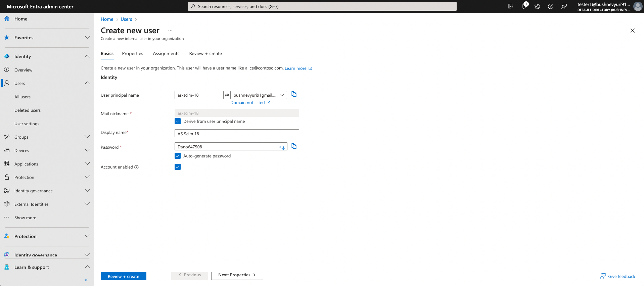Image resolution: width=644 pixels, height=286 pixels.
Task: Click the Groups icon in the sidebar
Action: 7,137
